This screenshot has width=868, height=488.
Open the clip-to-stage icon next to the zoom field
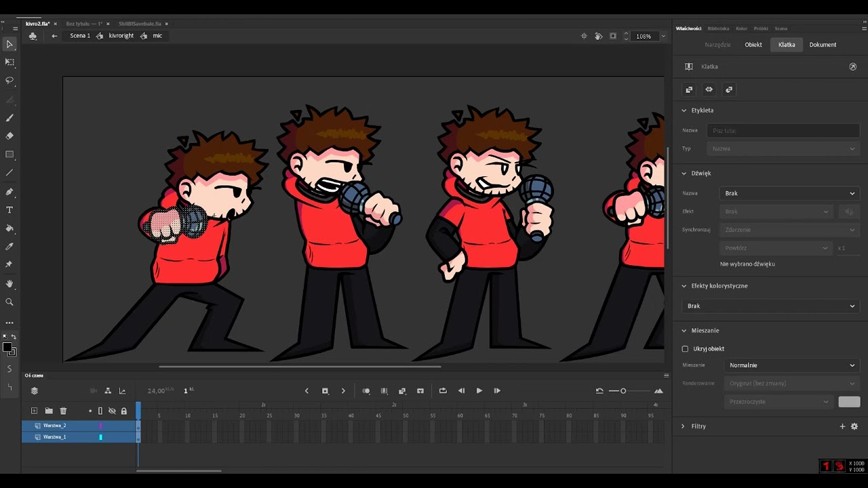(x=613, y=36)
